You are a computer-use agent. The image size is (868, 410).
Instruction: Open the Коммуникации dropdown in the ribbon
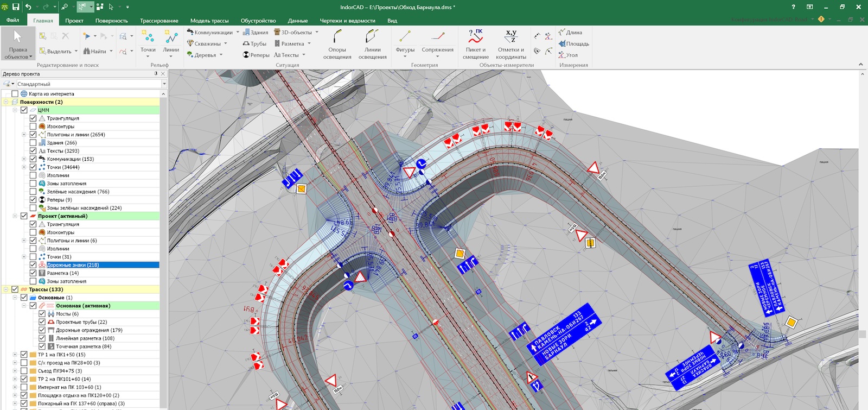pyautogui.click(x=238, y=33)
